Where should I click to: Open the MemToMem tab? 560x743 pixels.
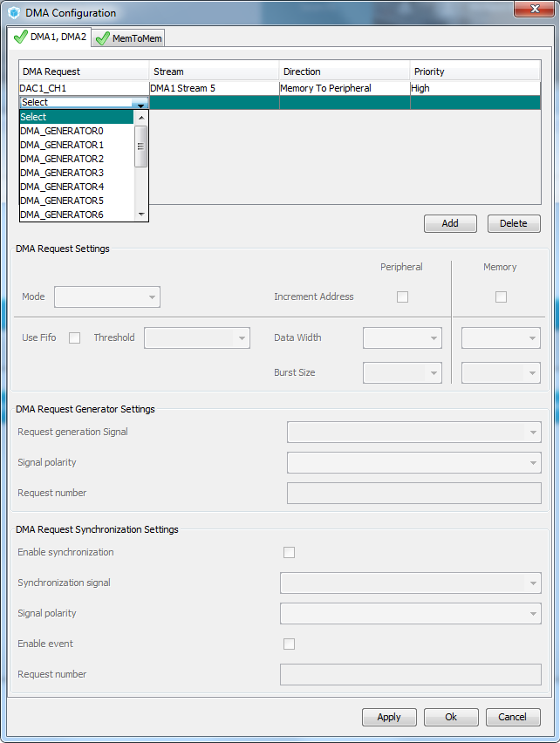[x=128, y=38]
